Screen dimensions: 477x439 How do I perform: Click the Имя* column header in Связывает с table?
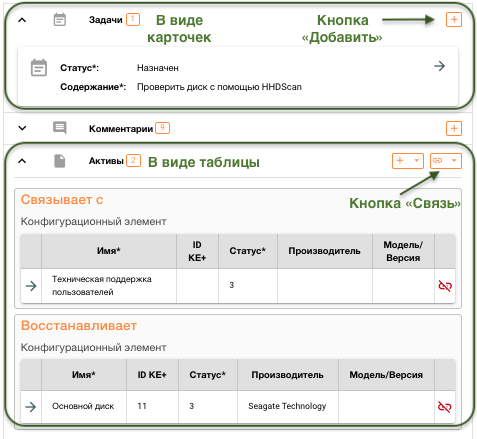[109, 251]
